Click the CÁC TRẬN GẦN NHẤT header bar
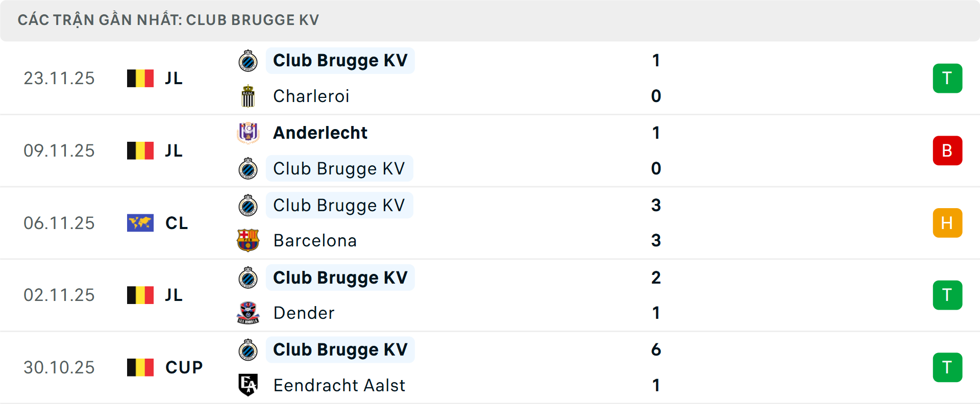Viewport: 980px width, 404px height. point(168,20)
